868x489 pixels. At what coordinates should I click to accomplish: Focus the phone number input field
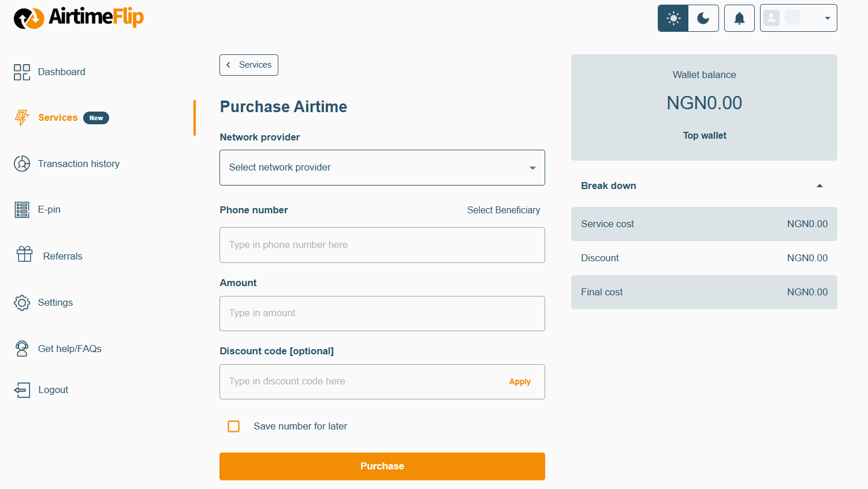click(382, 245)
